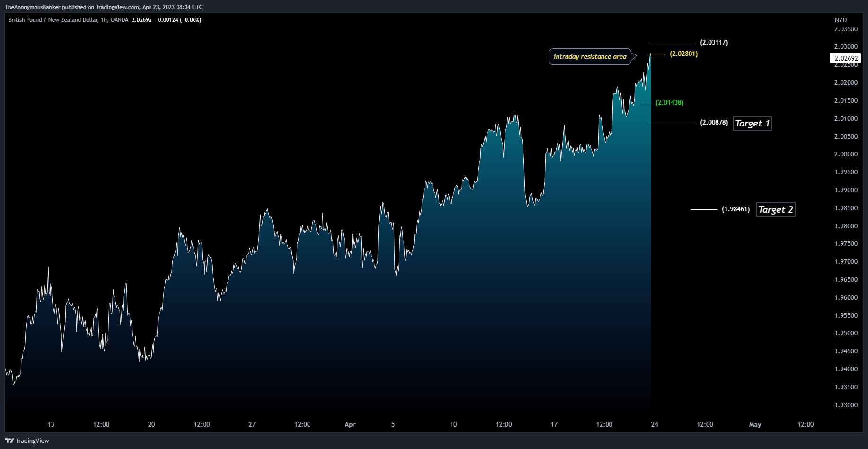Click the 2.03500 price axis value
Screen dimensions: 868x449
click(846, 29)
